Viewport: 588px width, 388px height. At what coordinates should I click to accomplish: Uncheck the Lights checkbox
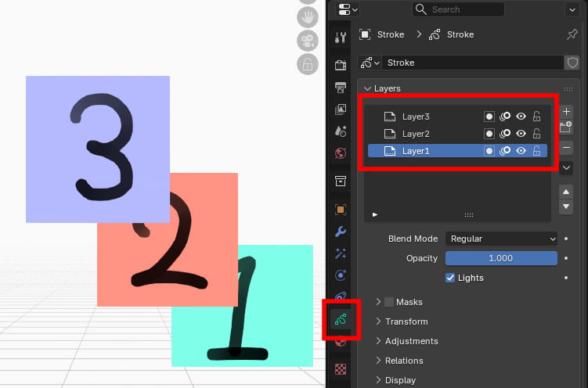tap(450, 278)
